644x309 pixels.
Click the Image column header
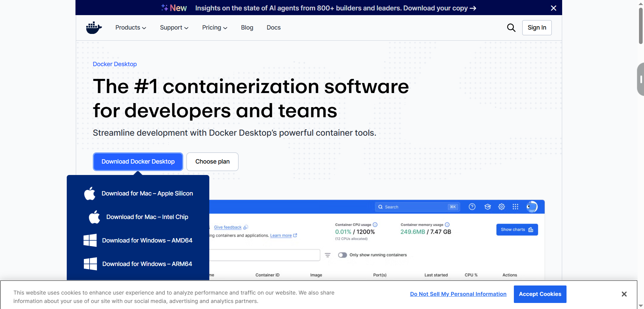click(x=316, y=275)
